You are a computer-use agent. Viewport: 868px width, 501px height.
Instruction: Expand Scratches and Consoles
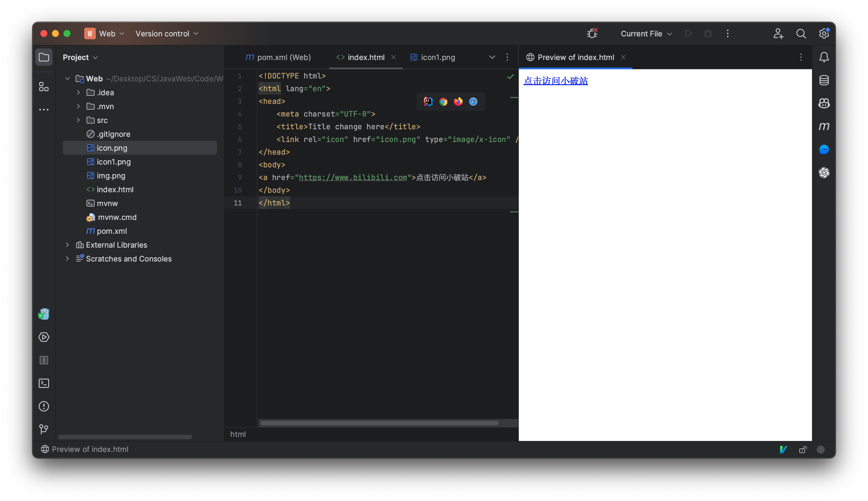click(68, 258)
